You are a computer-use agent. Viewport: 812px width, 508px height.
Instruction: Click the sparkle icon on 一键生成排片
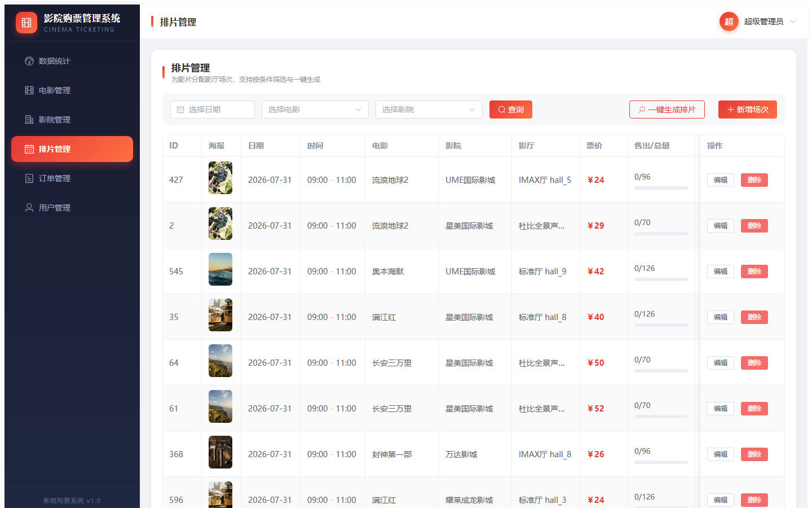[642, 110]
